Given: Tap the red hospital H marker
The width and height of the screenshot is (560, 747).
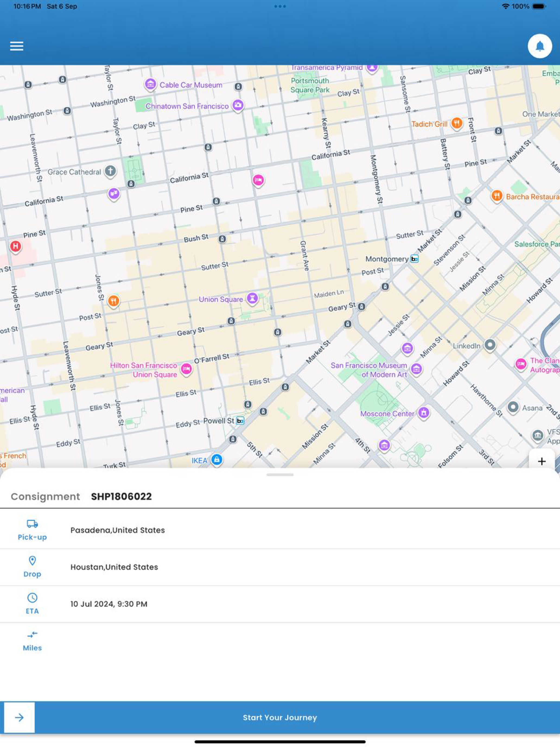Looking at the screenshot, I should point(15,246).
